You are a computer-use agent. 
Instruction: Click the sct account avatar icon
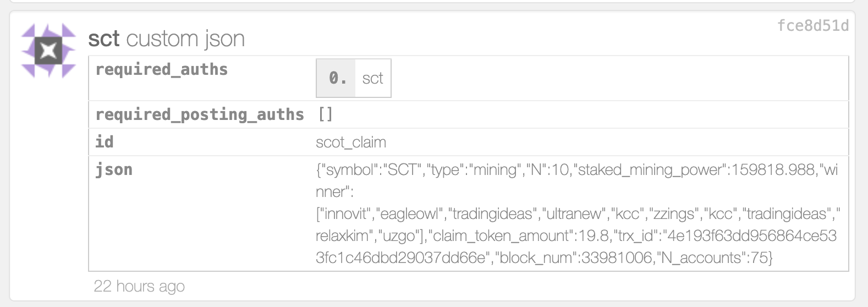(x=48, y=51)
